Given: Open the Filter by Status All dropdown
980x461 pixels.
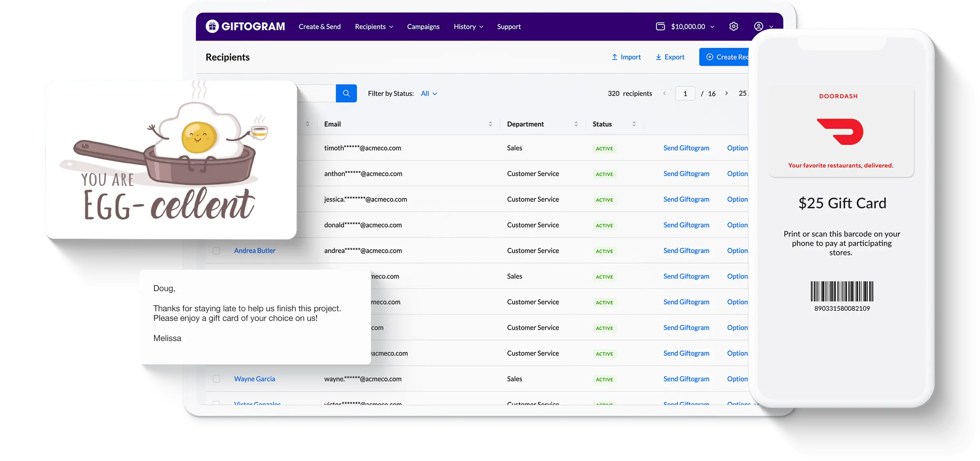Looking at the screenshot, I should point(429,93).
